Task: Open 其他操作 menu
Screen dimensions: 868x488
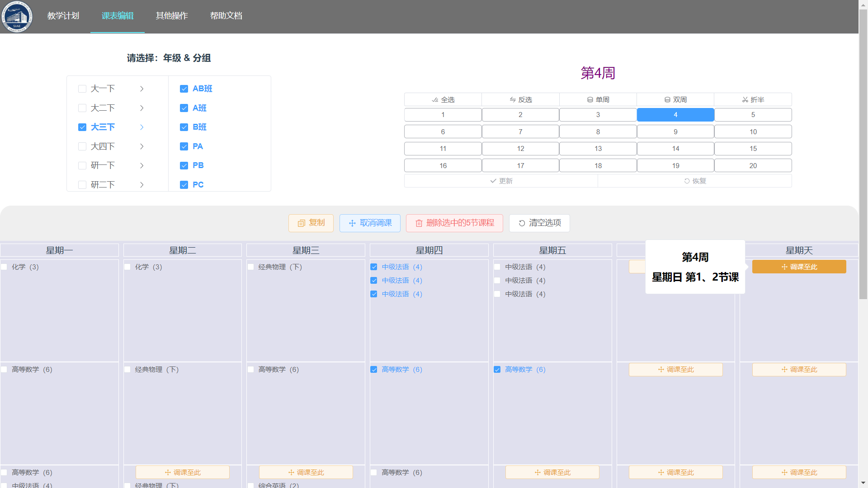Action: 172,16
